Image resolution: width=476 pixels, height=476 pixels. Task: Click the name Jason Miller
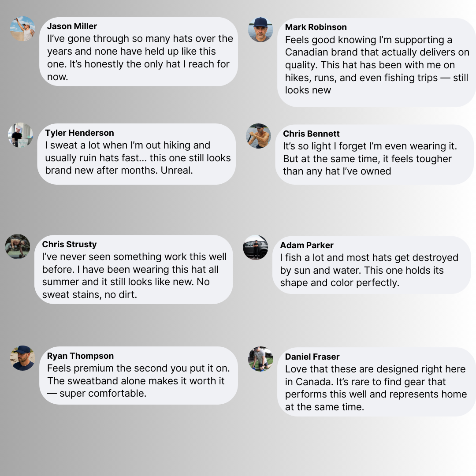point(72,26)
